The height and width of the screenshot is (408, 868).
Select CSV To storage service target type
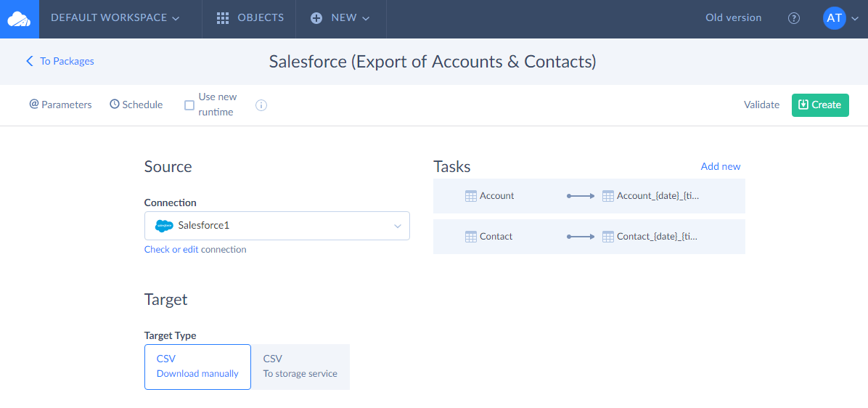tap(300, 367)
